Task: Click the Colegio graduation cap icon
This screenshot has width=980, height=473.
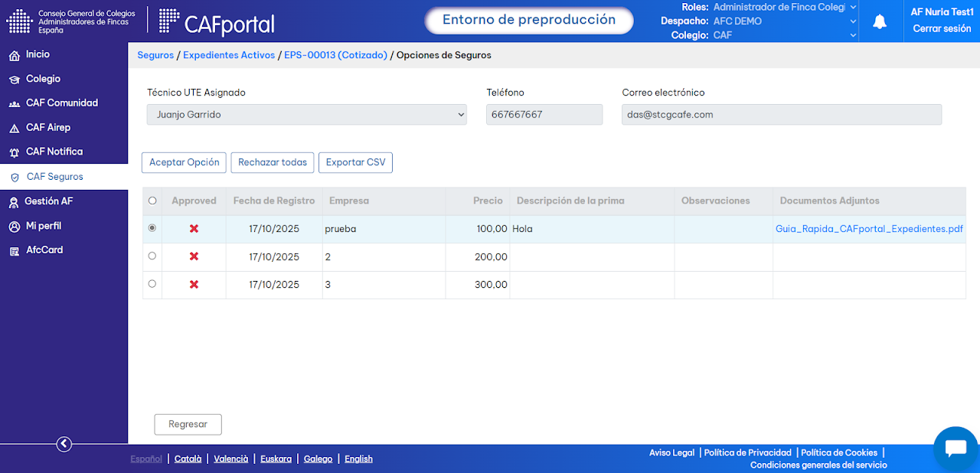Action: (x=14, y=80)
